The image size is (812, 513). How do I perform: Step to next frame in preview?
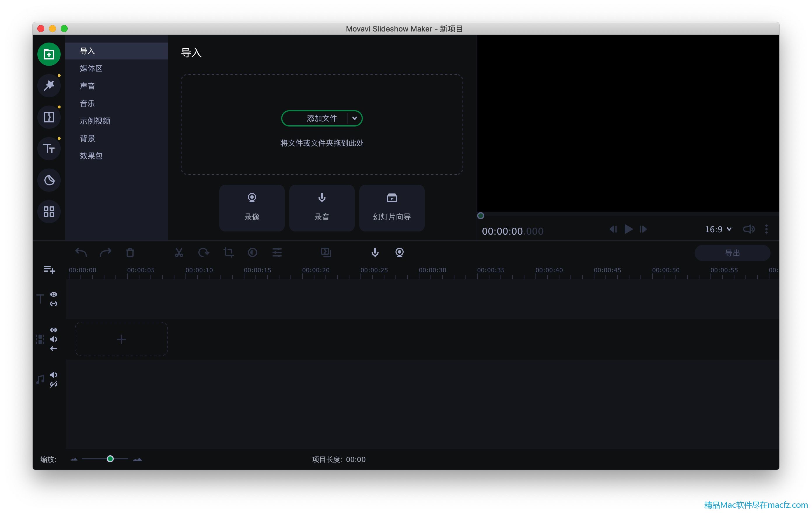(x=643, y=229)
